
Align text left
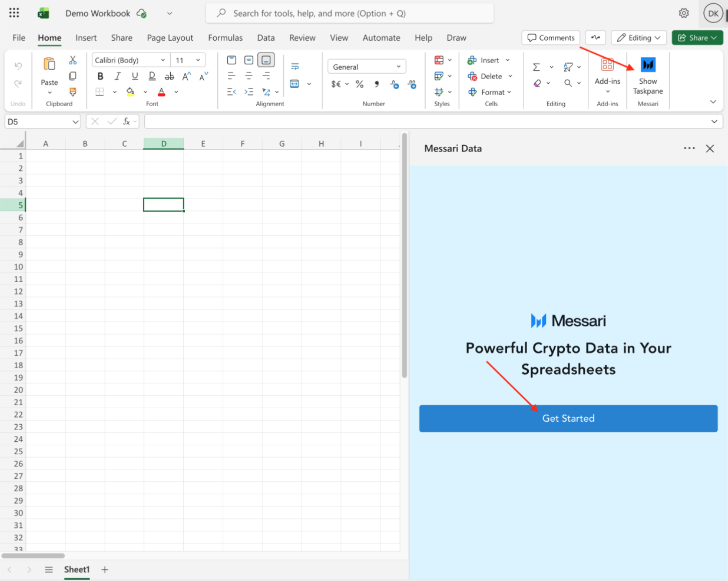point(231,76)
